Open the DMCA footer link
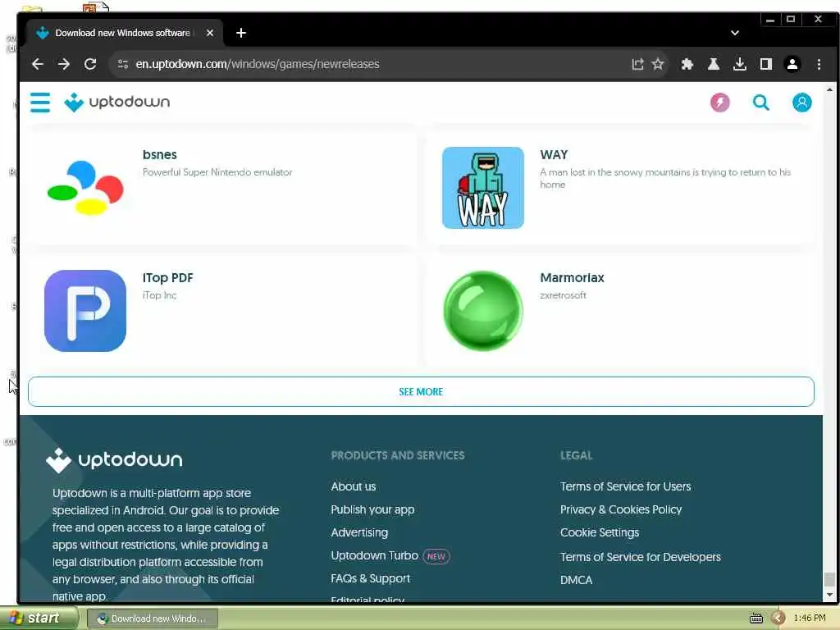 tap(576, 580)
